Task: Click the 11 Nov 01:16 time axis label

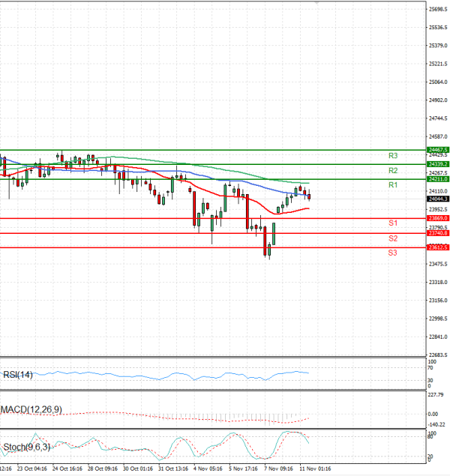Action: 313,469
